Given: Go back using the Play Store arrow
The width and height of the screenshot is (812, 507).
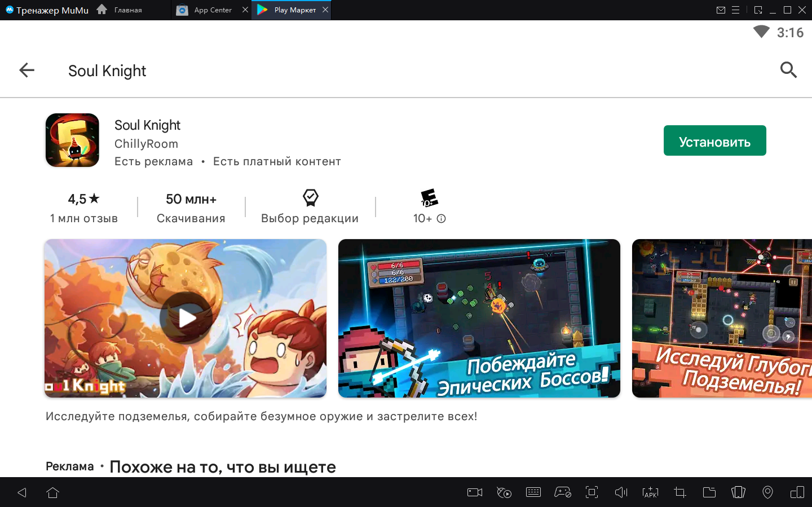Looking at the screenshot, I should click(27, 70).
